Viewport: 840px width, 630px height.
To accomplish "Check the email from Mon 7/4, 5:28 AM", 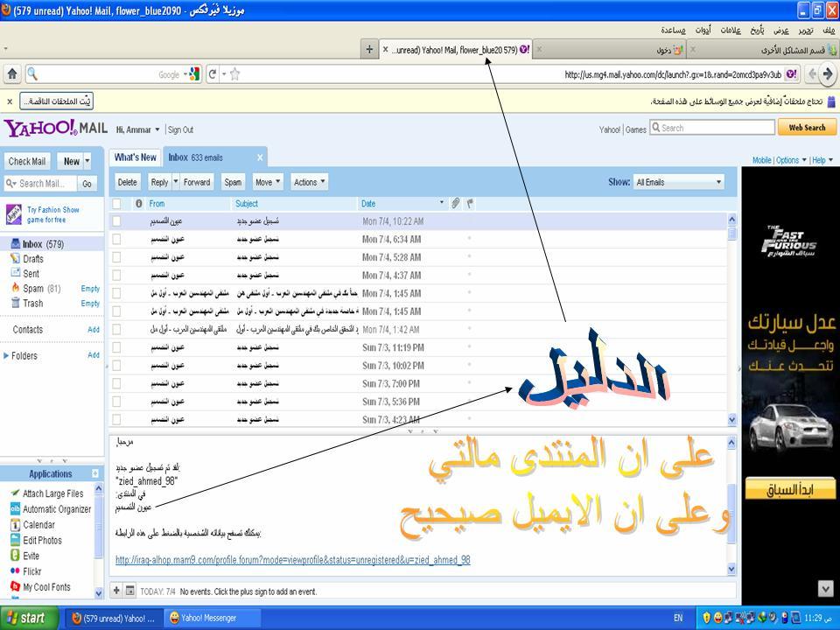I will pos(116,257).
